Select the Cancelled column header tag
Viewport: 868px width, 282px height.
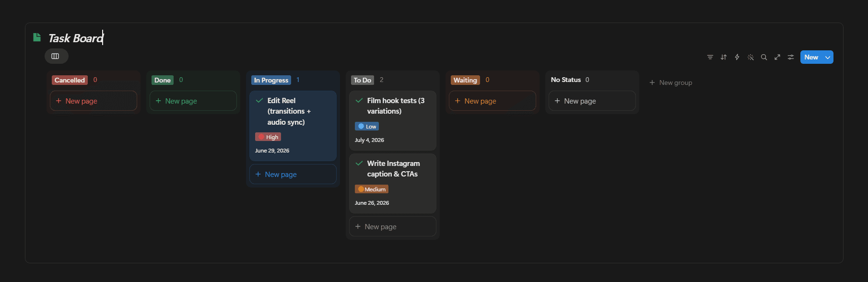[70, 80]
